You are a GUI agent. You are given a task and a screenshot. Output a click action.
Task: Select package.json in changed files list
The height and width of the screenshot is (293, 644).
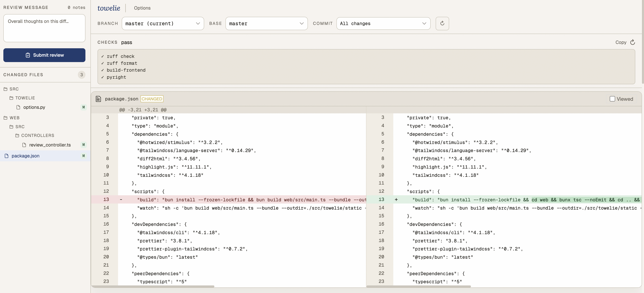26,156
